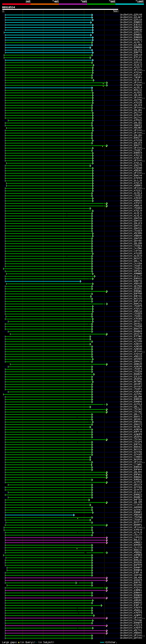The height and width of the screenshot is (644, 146).
Task: Click hit name UniRef100_B3RFJ7
Action: click(131, 605)
